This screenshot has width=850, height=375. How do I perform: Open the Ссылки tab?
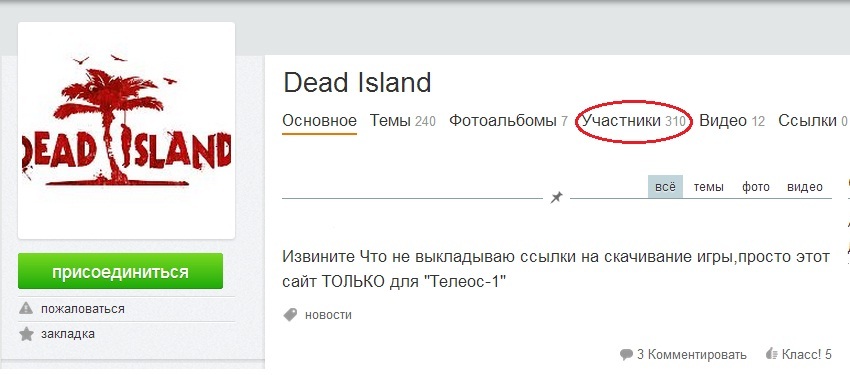(813, 121)
